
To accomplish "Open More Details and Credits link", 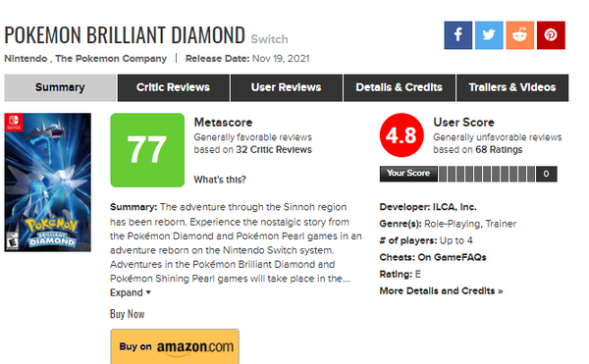I will tap(441, 290).
